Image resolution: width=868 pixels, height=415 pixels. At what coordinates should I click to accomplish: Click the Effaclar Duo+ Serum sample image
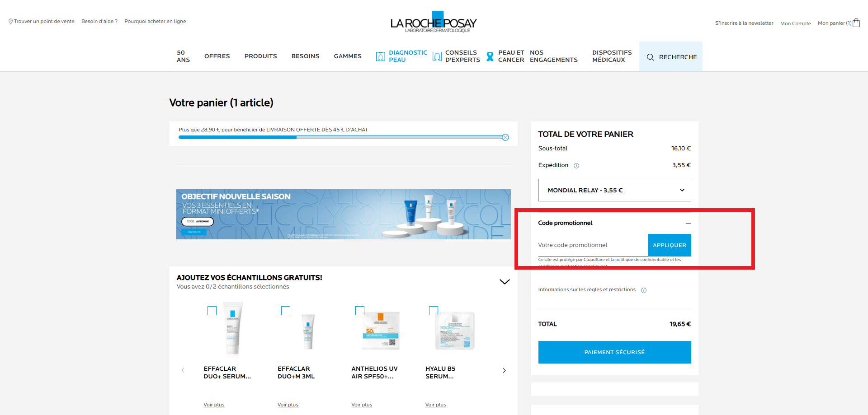click(x=233, y=329)
